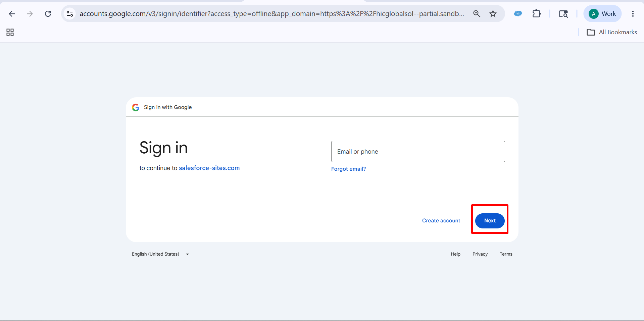
Task: Open site information icon in address bar
Action: [x=70, y=14]
